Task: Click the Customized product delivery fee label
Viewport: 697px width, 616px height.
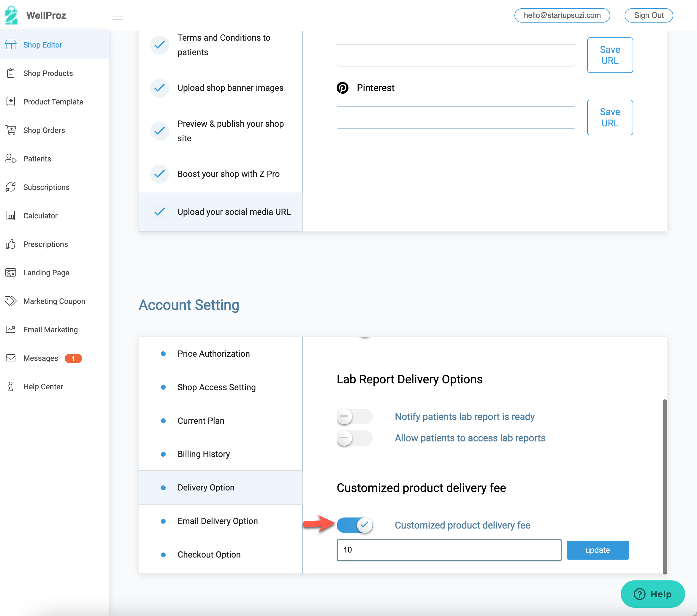Action: click(462, 525)
